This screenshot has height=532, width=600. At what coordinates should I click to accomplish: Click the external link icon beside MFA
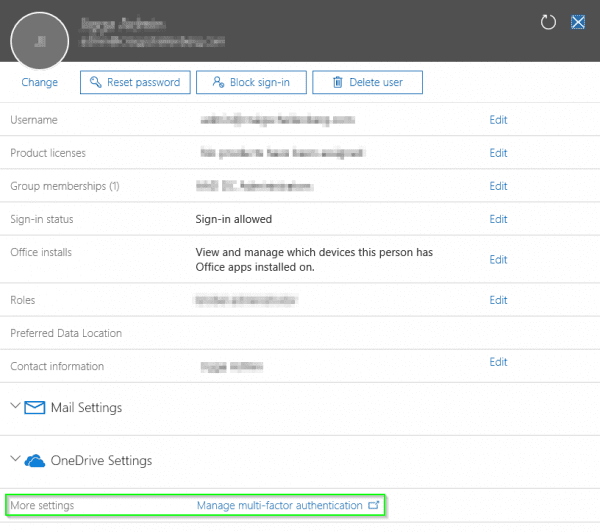[x=374, y=506]
